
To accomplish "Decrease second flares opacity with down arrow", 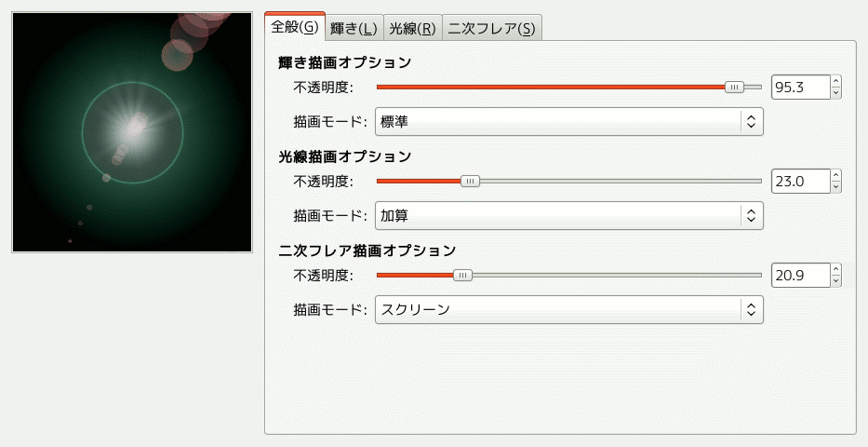I will click(x=836, y=280).
